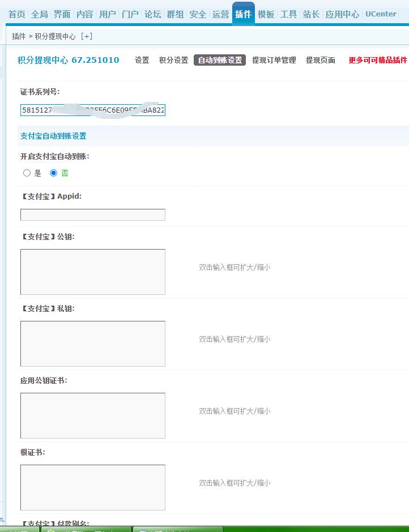This screenshot has width=409, height=532.
Task: Go to the 首页 navigation tab
Action: [16, 14]
